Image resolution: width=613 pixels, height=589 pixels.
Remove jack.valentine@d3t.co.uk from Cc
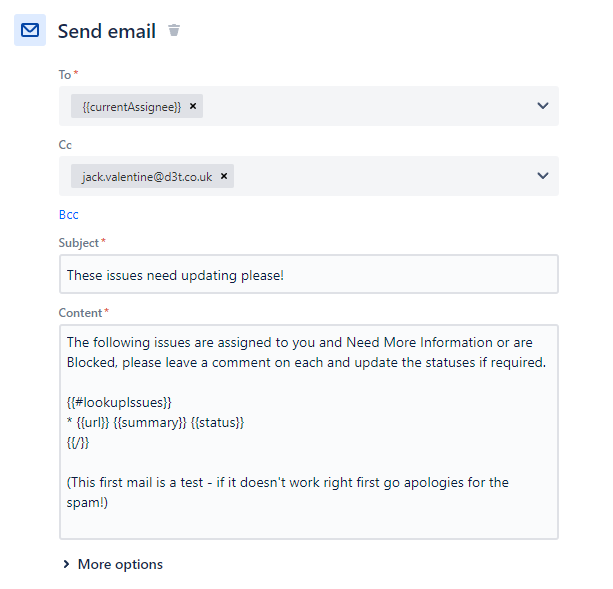point(224,176)
